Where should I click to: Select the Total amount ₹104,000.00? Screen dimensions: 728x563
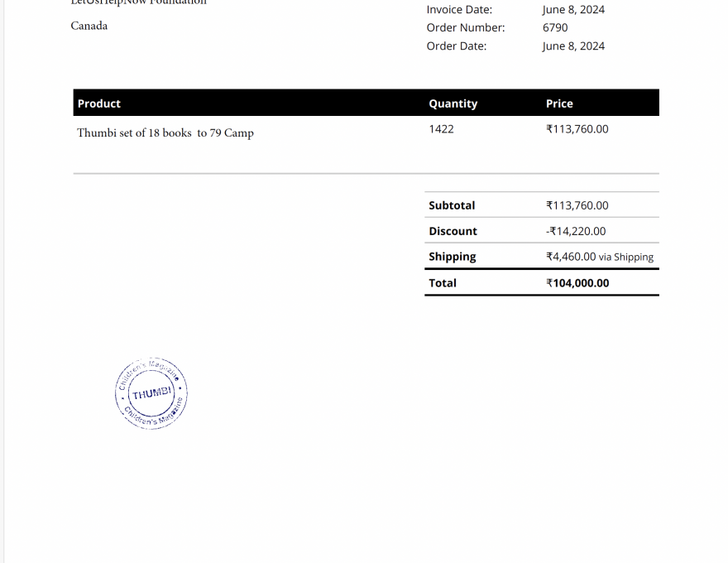coord(577,282)
